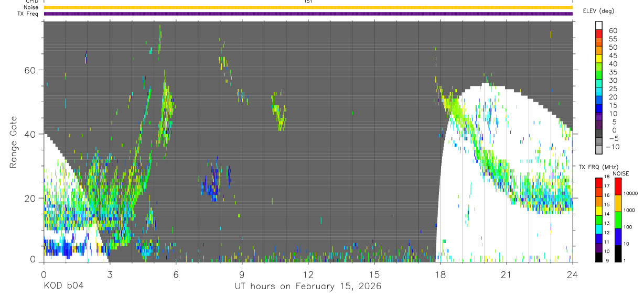Click the '17' label on TX FRQ scale
The image size is (644, 297).
click(x=607, y=186)
